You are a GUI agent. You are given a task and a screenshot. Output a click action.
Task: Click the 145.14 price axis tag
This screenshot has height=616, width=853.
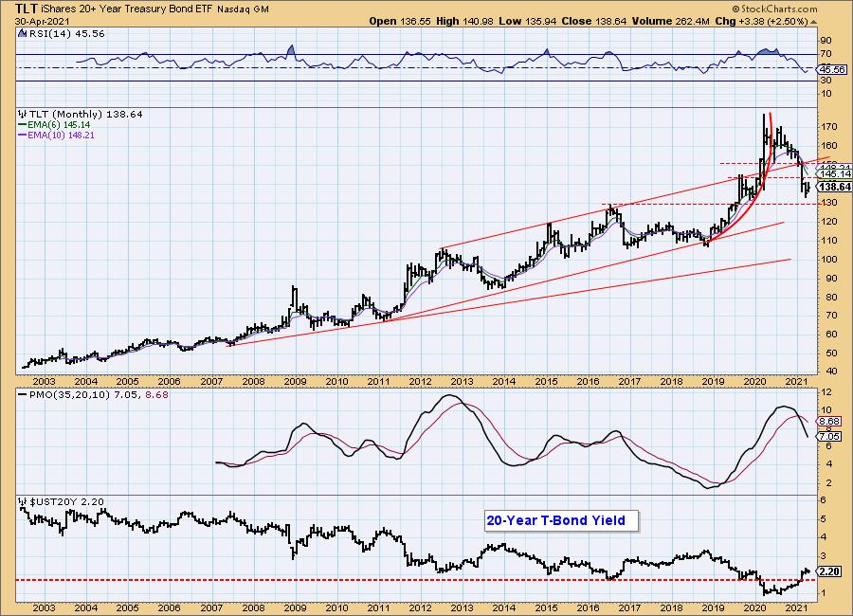click(835, 174)
